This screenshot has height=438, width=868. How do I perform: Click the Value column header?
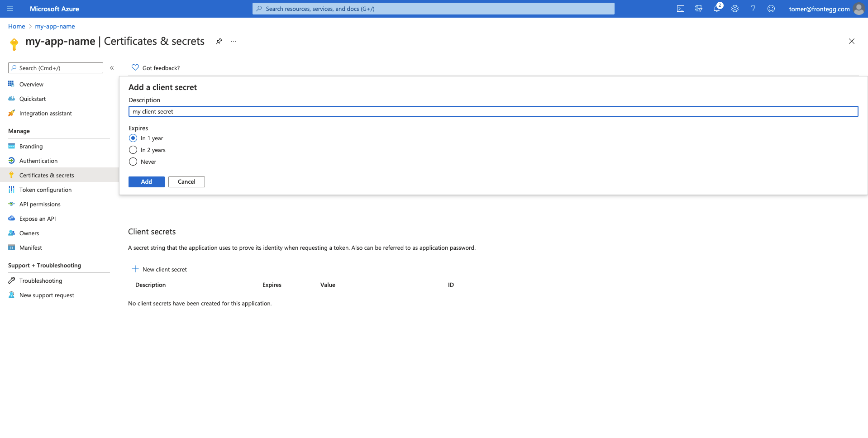pos(328,285)
